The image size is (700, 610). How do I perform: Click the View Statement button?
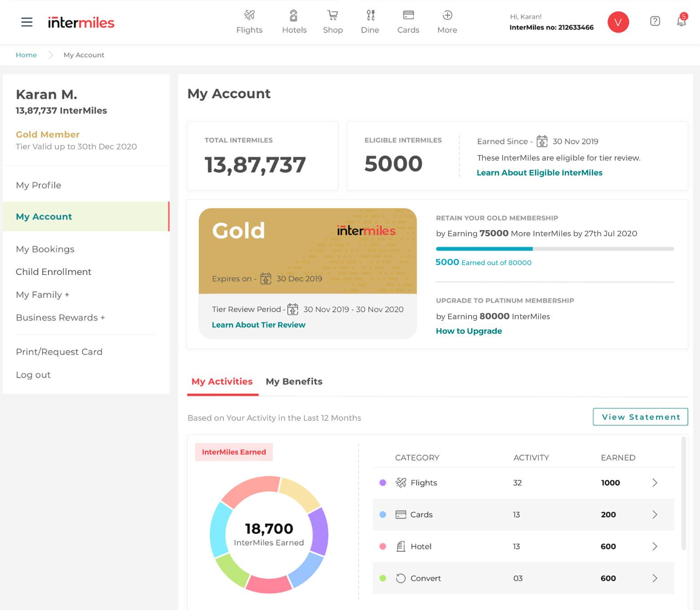pyautogui.click(x=640, y=417)
